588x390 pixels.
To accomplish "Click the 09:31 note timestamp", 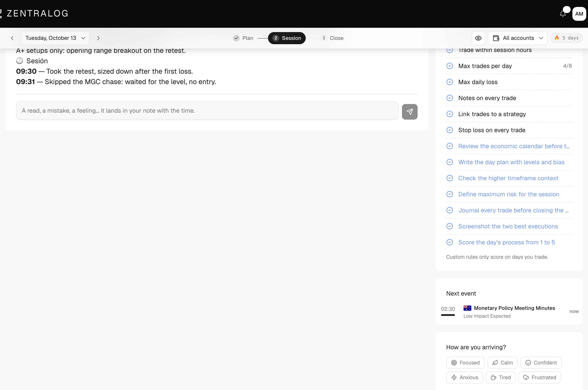I will pos(25,82).
